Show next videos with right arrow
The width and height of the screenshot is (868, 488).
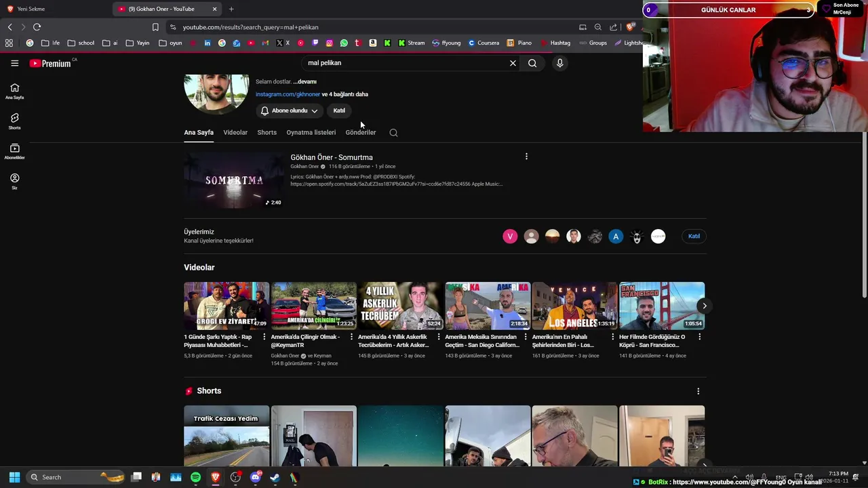point(705,306)
